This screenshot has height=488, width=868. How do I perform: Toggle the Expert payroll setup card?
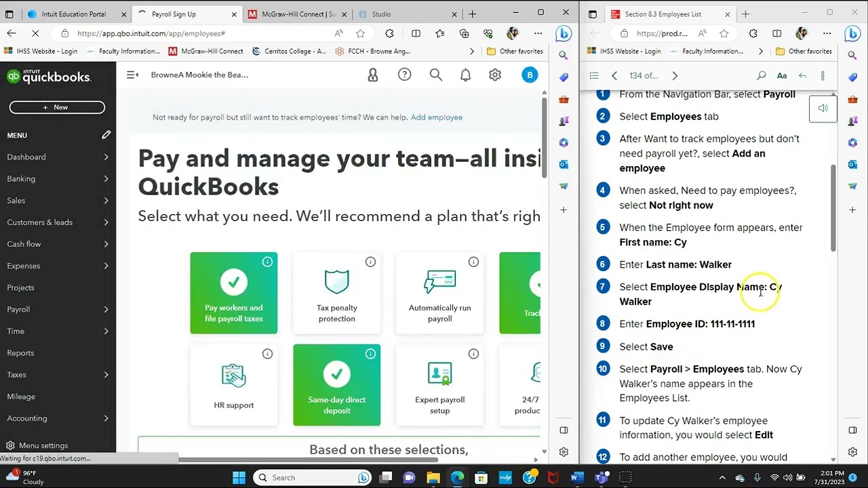click(x=440, y=385)
